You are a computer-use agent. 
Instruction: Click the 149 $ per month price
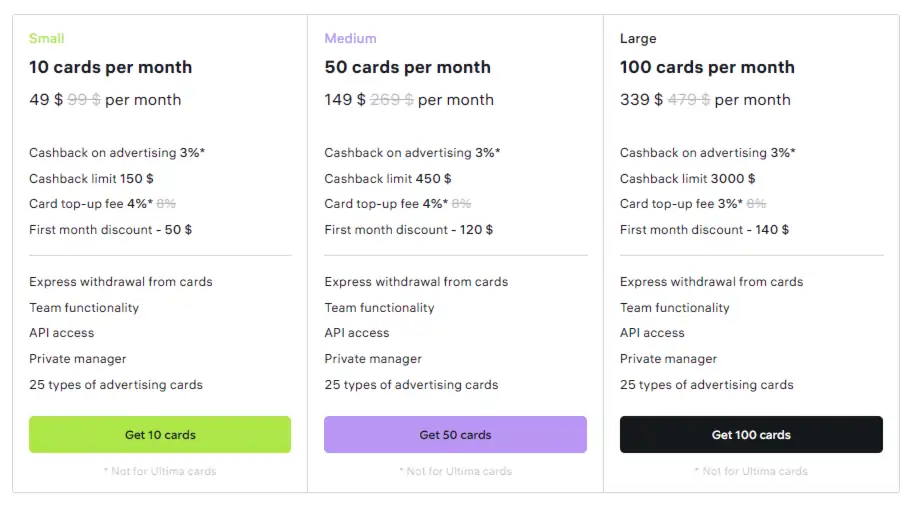409,100
